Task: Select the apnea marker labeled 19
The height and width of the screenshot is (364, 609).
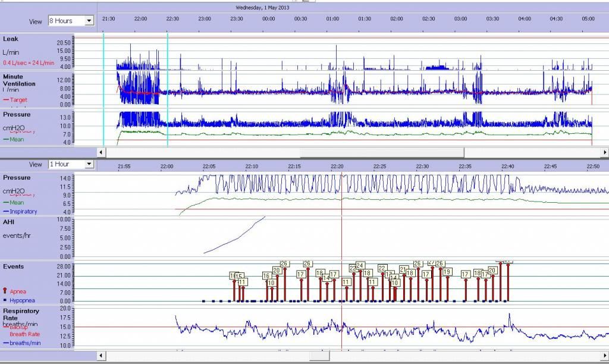Action: (447, 272)
